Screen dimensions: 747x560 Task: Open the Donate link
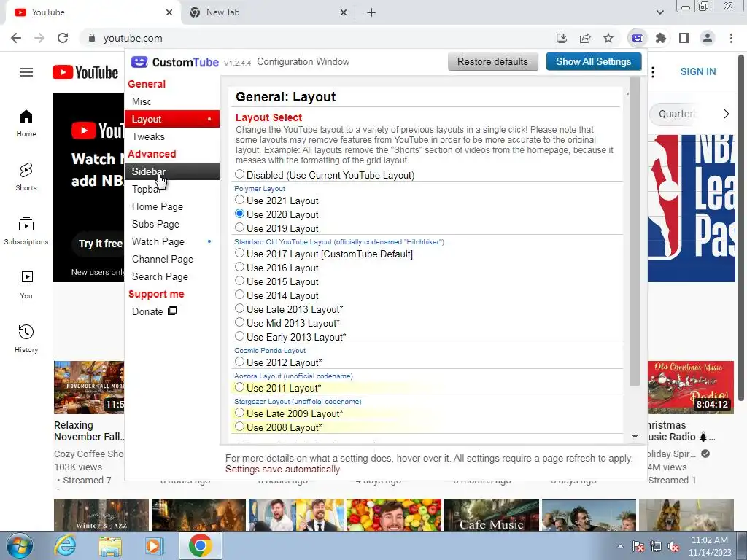click(x=155, y=311)
